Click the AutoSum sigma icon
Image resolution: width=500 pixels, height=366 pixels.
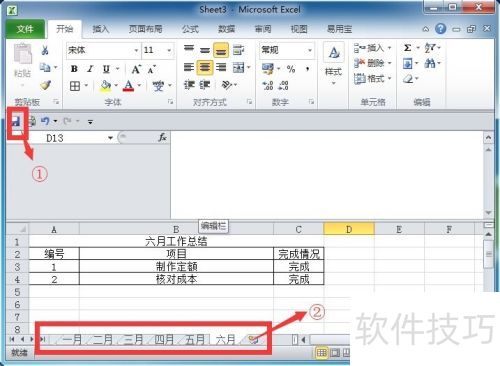pos(407,48)
